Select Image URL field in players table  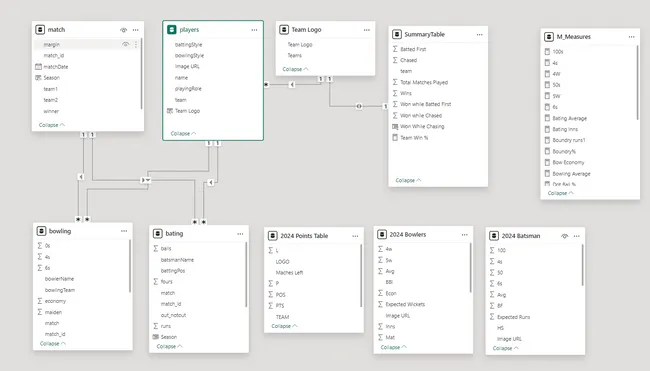coord(187,66)
